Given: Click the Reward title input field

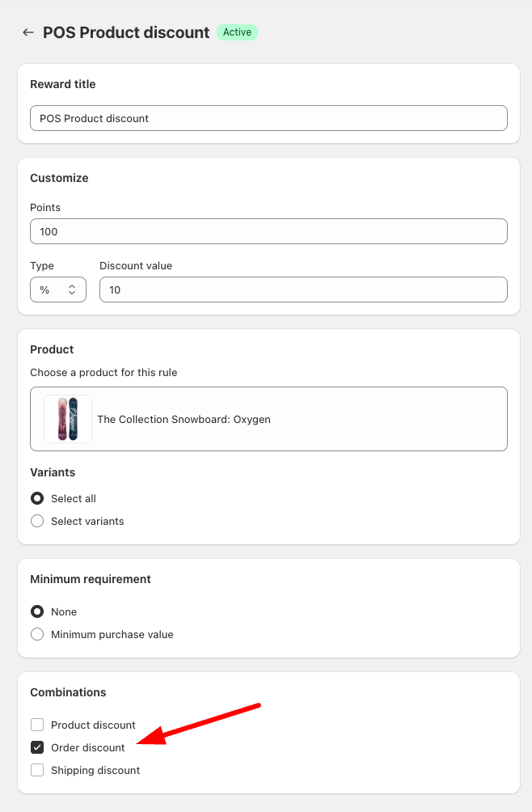Looking at the screenshot, I should point(268,118).
